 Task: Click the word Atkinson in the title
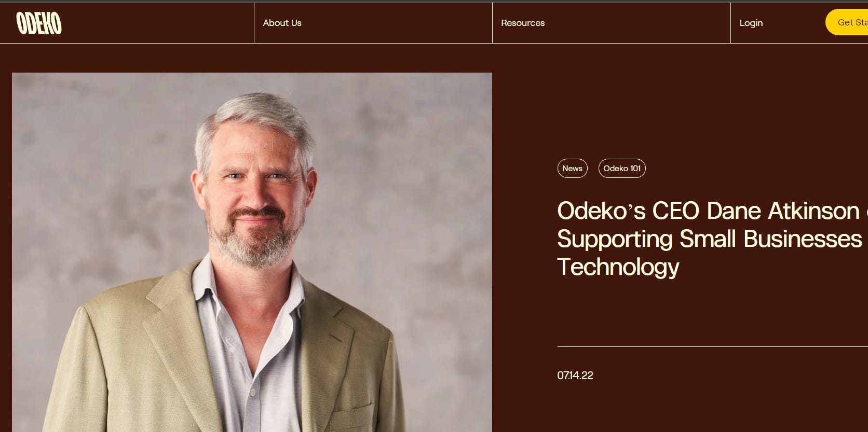(813, 211)
